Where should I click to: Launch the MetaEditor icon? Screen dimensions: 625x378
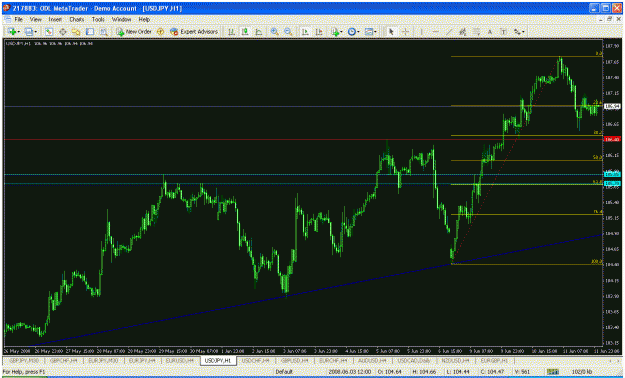click(x=160, y=32)
